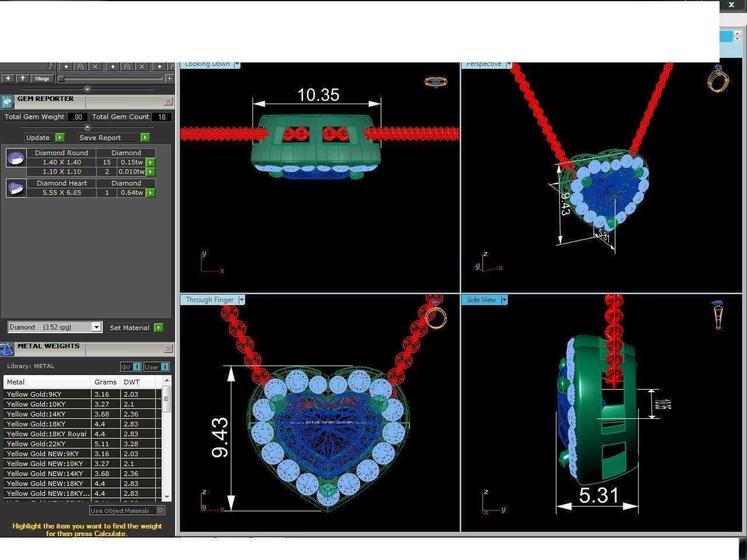The width and height of the screenshot is (747, 560).
Task: Select the Yellow Gold NEW:10KY row
Action: [83, 464]
